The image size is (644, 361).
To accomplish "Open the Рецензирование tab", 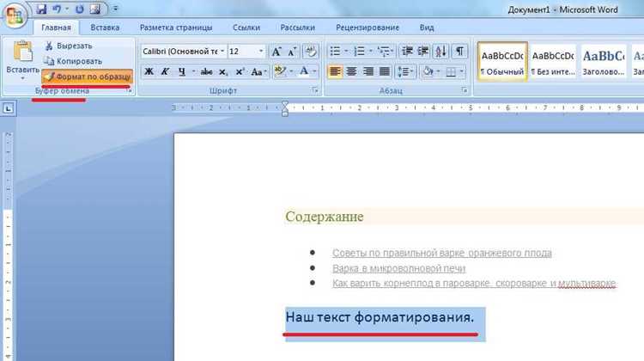I will 368,28.
